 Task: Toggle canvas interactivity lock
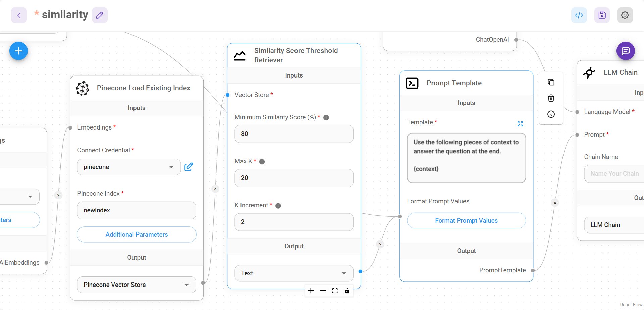(347, 291)
